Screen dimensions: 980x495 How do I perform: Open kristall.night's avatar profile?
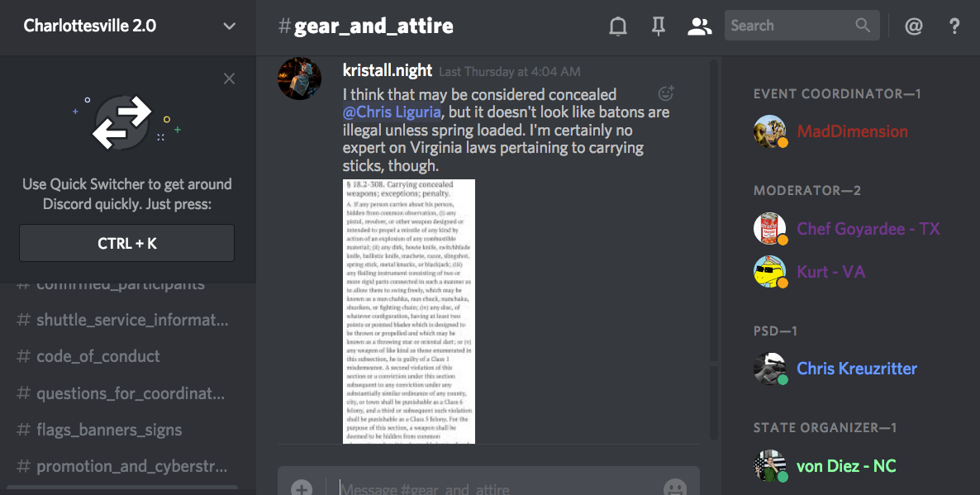point(299,79)
